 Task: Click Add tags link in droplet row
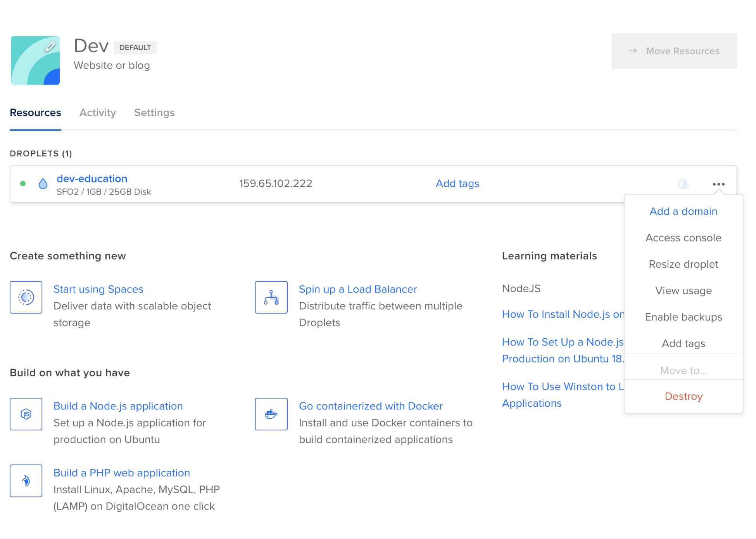[457, 184]
